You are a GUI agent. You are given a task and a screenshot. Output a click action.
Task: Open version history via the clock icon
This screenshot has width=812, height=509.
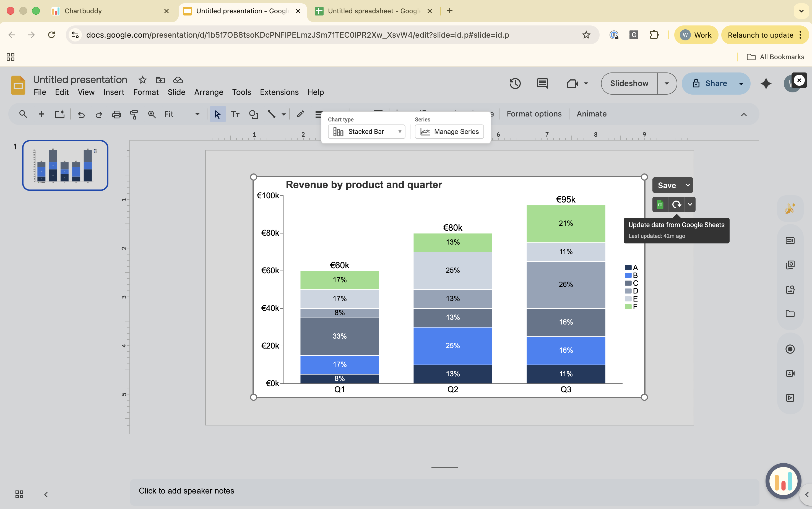(x=515, y=83)
